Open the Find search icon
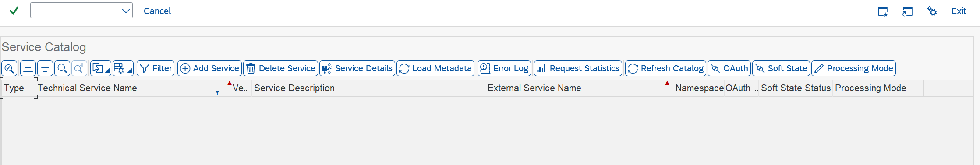This screenshot has height=165, width=980. tap(62, 68)
